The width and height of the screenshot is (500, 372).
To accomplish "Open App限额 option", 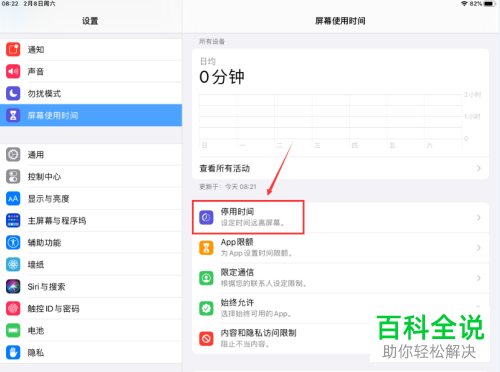I will (x=340, y=248).
